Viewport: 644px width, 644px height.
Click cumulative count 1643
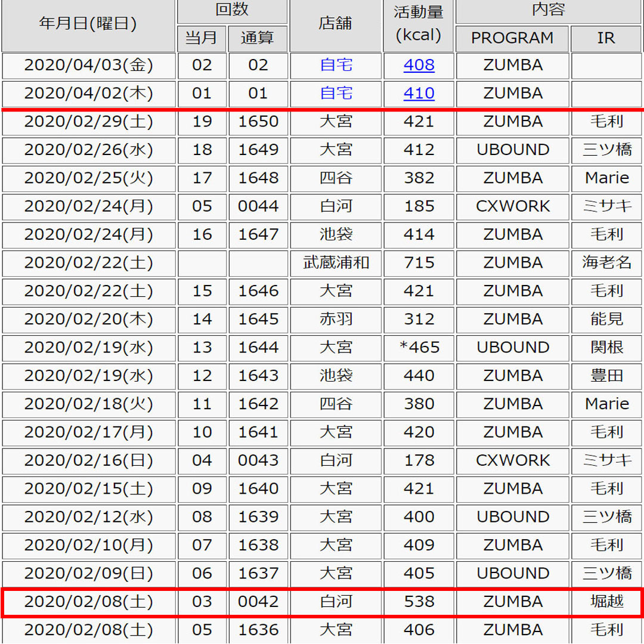258,376
